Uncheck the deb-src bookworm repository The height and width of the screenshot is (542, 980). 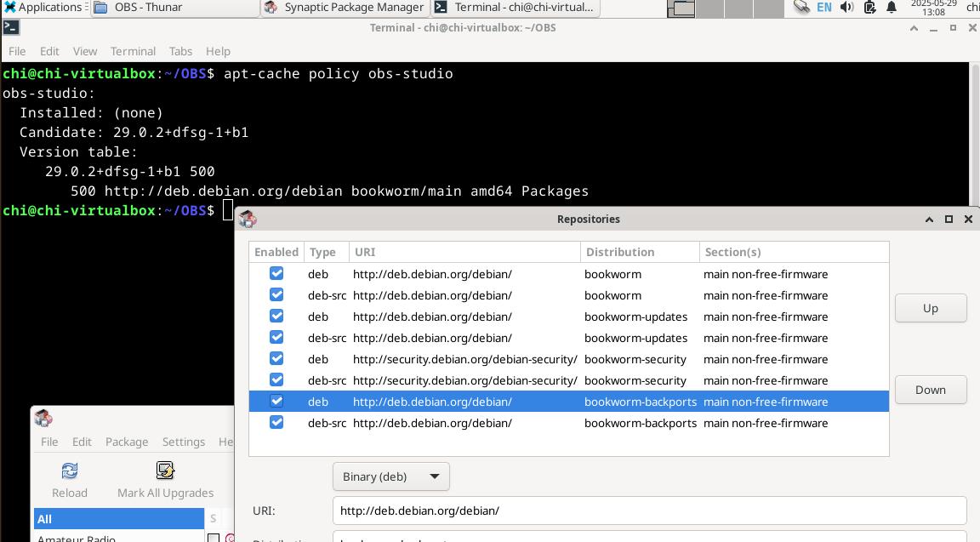coord(276,294)
